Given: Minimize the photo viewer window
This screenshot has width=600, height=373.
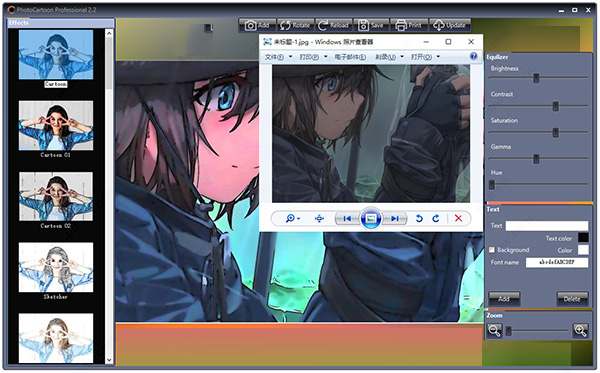Looking at the screenshot, I should 426,41.
